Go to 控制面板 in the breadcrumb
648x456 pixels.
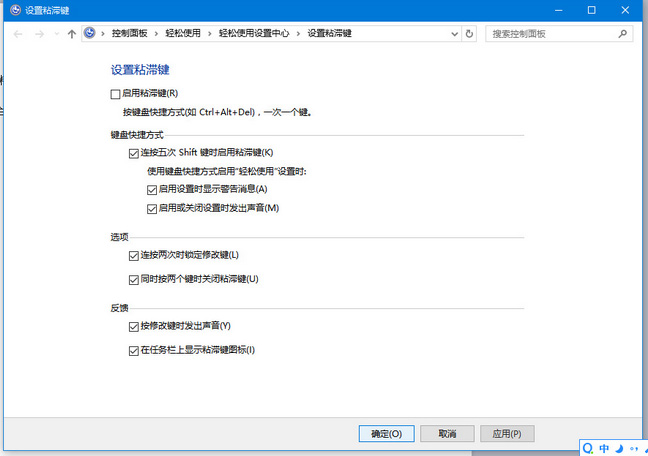(x=130, y=33)
